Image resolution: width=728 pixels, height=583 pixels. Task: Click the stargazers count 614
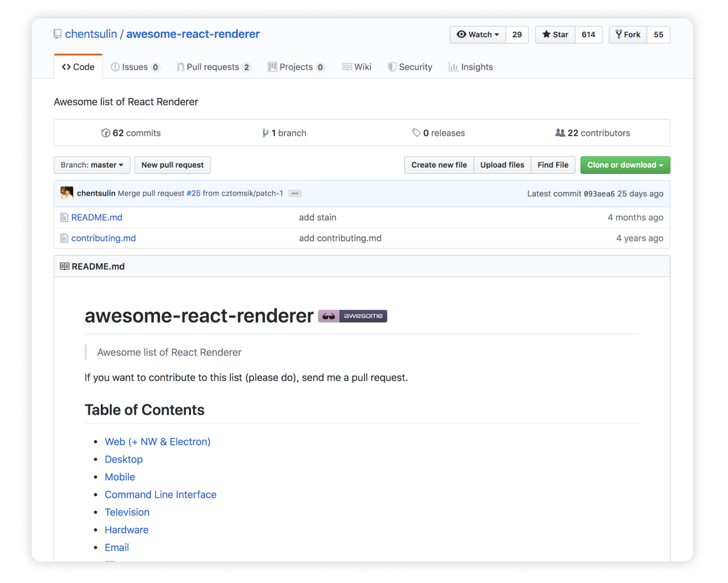(589, 35)
